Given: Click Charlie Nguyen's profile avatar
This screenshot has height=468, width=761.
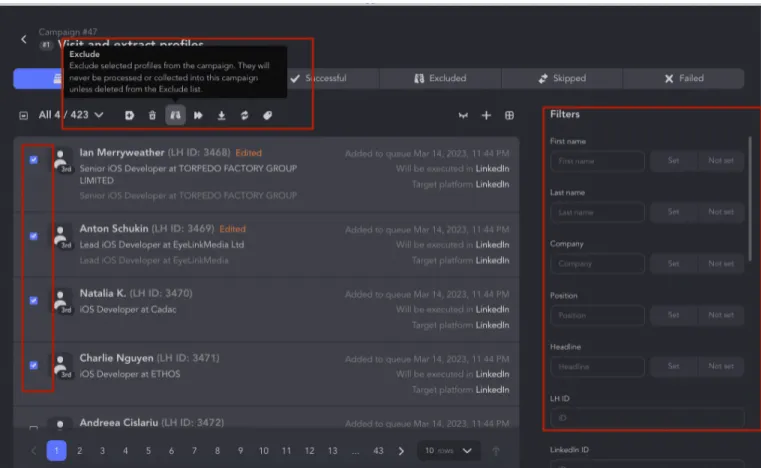Looking at the screenshot, I should [x=62, y=367].
